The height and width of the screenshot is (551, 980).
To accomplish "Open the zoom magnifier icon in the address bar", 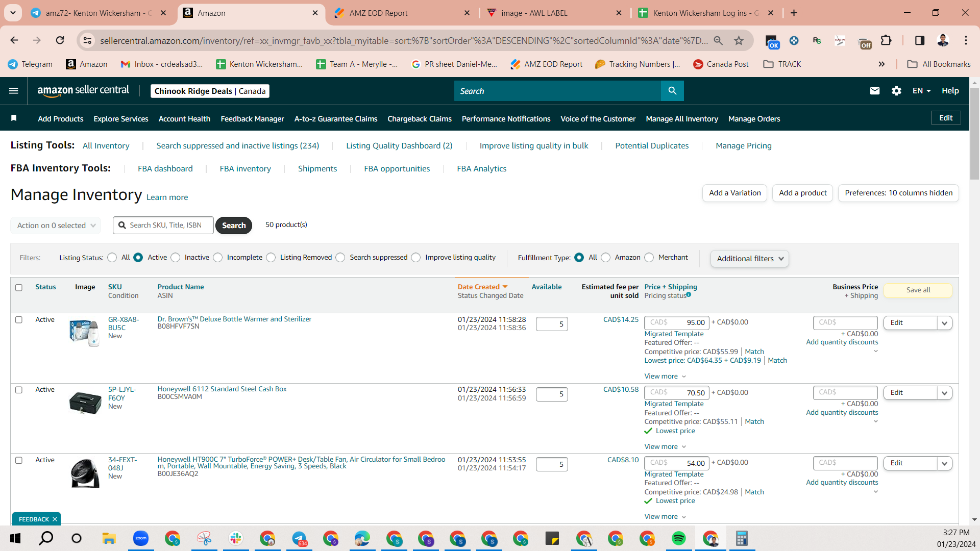I will coord(718,40).
